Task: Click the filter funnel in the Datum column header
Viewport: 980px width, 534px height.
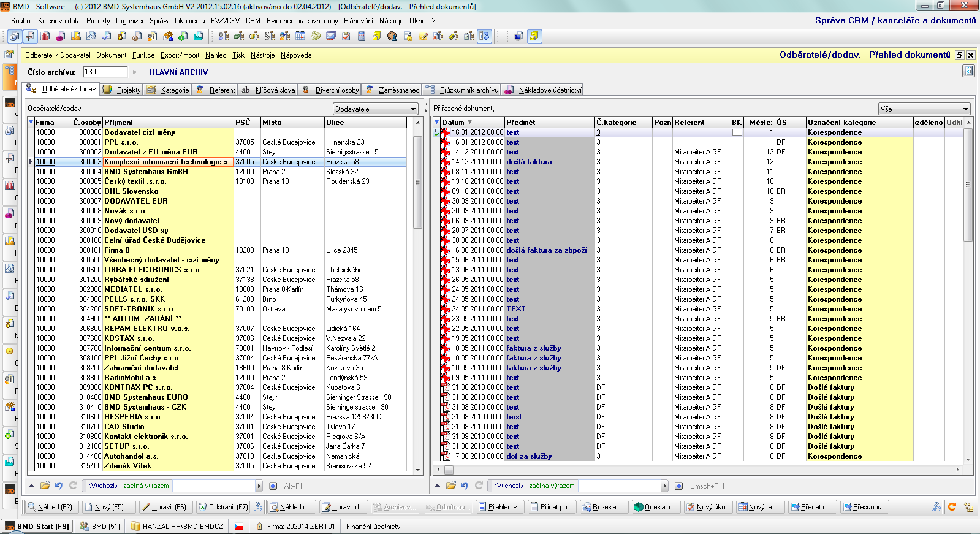Action: click(x=437, y=123)
